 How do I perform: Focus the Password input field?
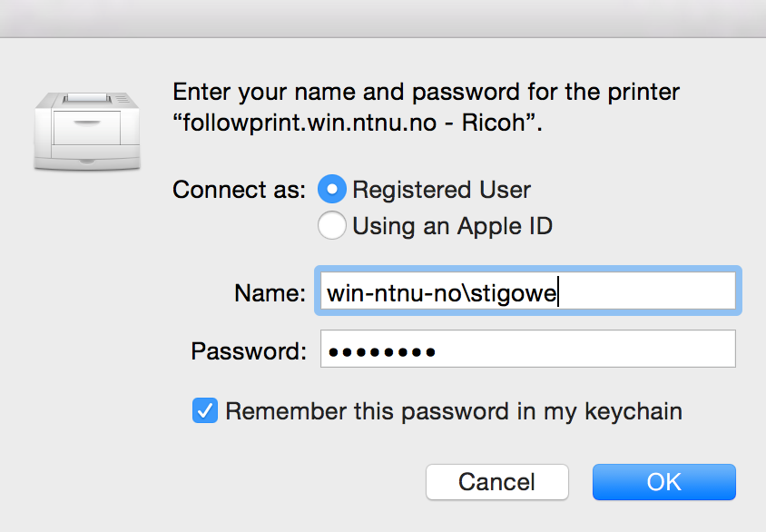(527, 349)
